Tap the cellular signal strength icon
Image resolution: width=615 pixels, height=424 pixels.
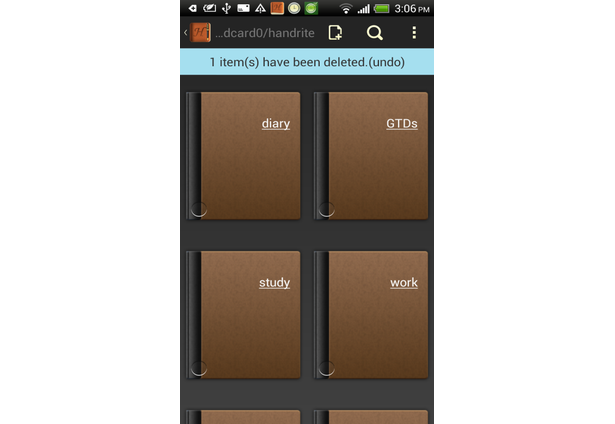click(x=363, y=8)
